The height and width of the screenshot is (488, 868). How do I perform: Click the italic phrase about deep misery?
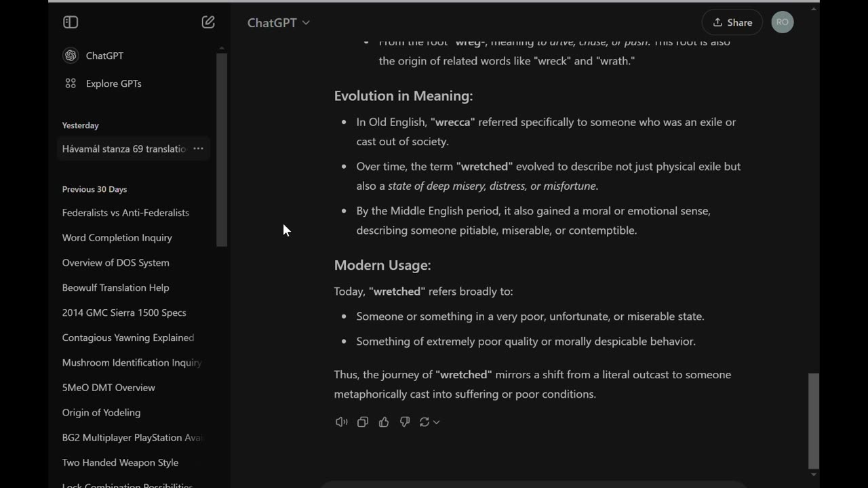point(493,186)
